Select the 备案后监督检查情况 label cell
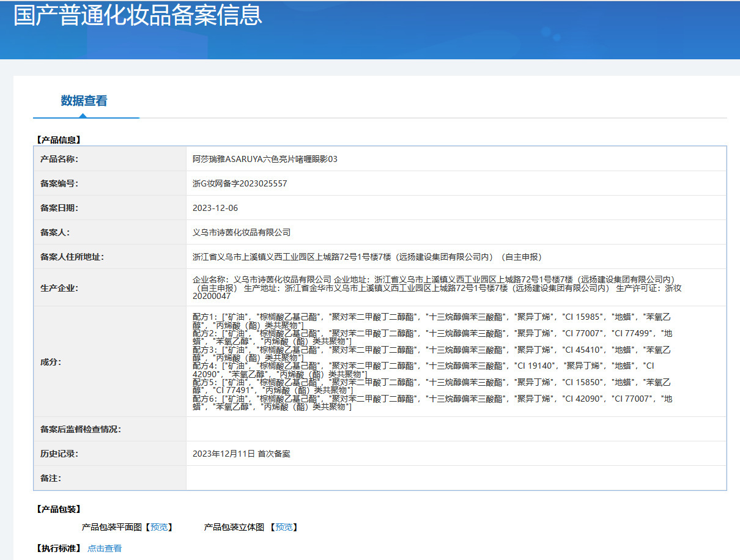 tap(110, 429)
